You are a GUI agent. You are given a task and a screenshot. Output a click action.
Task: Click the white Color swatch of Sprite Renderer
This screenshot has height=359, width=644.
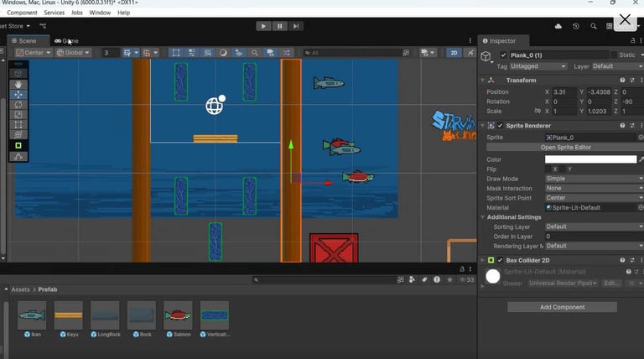pyautogui.click(x=590, y=159)
